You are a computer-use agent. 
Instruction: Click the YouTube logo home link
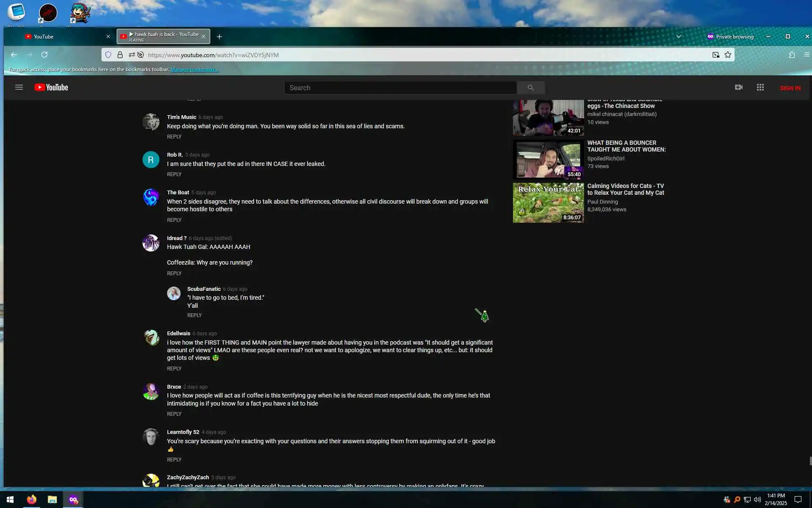pyautogui.click(x=51, y=88)
